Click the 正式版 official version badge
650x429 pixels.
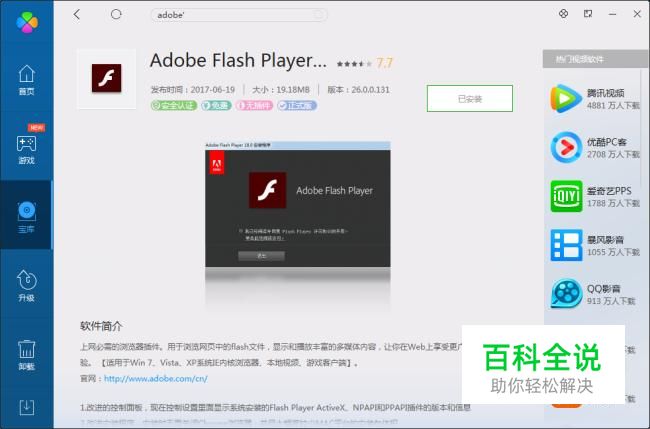(297, 106)
